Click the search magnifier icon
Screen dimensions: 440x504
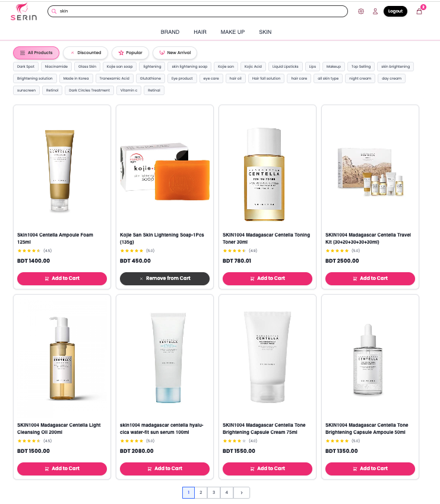54,11
